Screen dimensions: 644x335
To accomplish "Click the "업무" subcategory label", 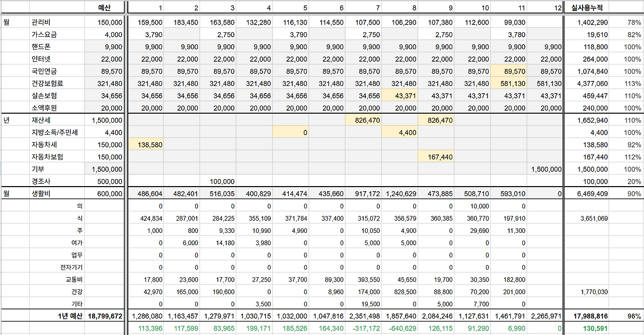I will [x=77, y=255].
